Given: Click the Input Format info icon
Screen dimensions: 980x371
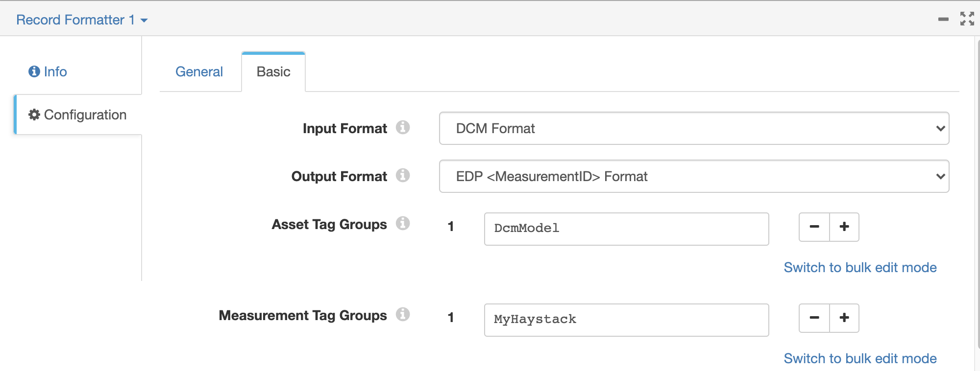Looking at the screenshot, I should 403,128.
